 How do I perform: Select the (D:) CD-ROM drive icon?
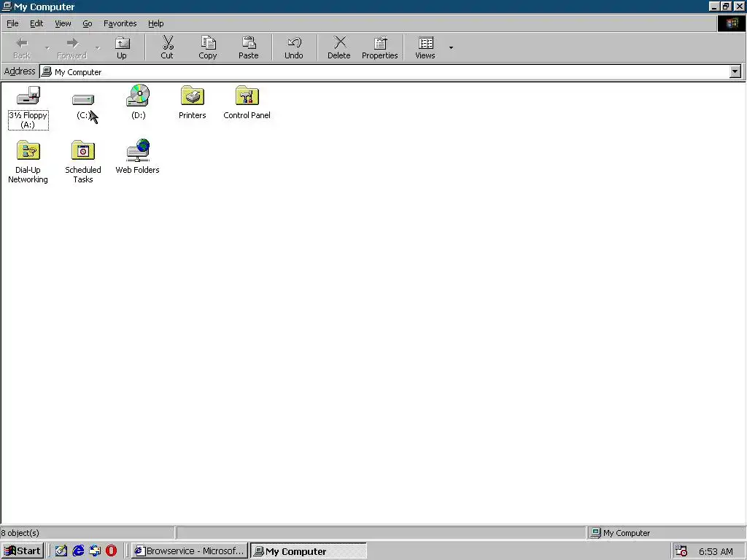click(x=138, y=96)
